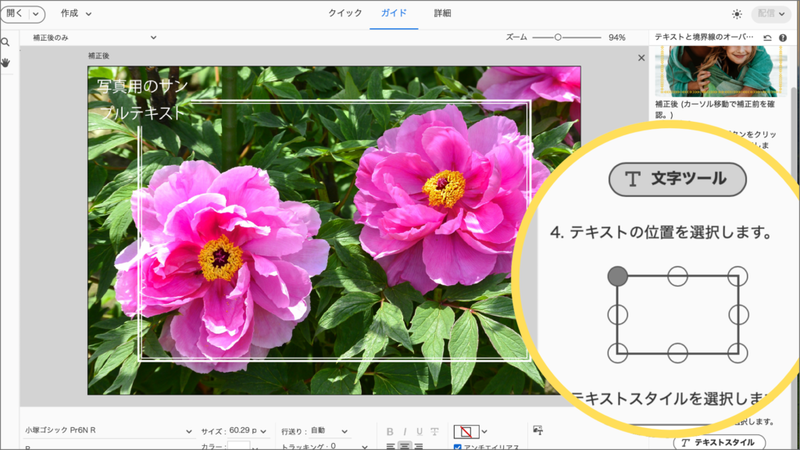Switch to the クイック tab
The height and width of the screenshot is (450, 800).
tap(345, 14)
